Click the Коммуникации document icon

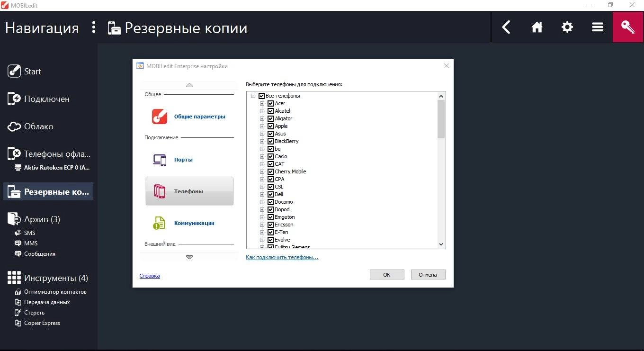(x=159, y=223)
